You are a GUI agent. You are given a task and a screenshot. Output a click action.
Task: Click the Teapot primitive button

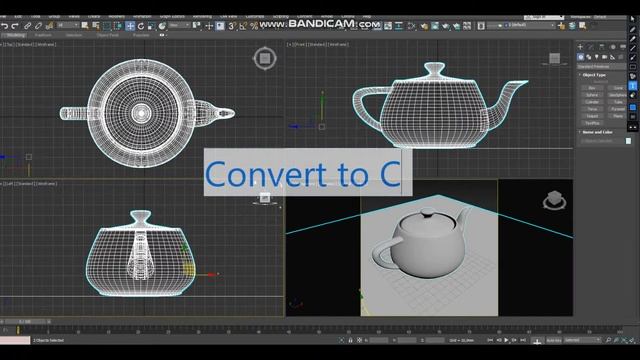[592, 116]
